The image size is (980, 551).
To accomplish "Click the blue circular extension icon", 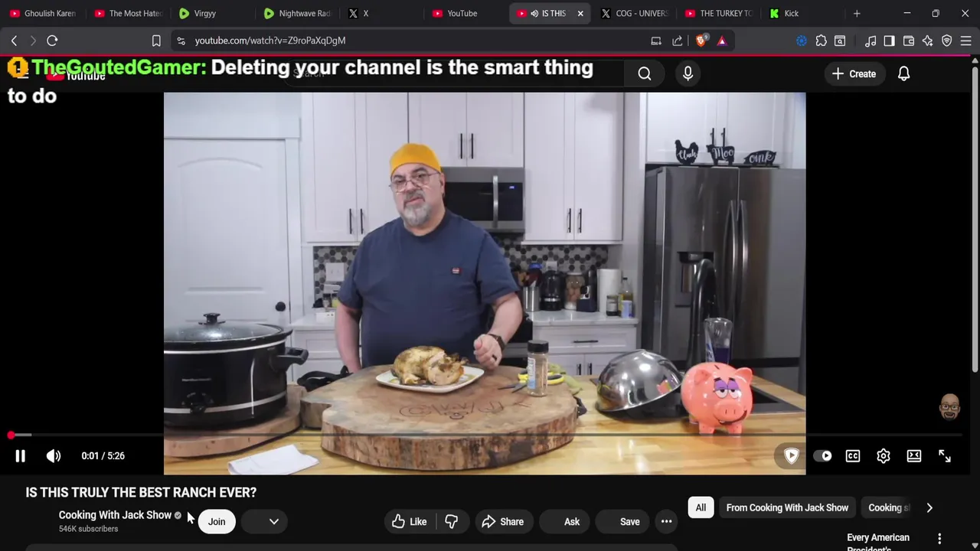I will [x=802, y=41].
